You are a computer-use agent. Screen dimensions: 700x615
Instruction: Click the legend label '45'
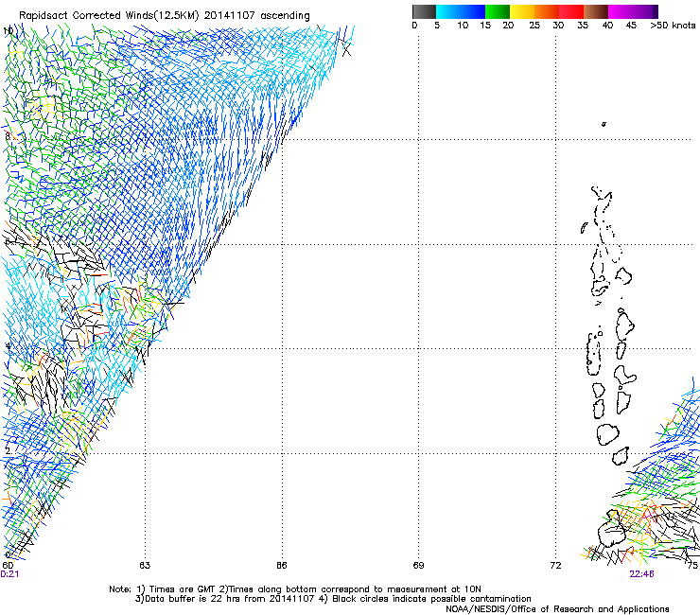point(631,26)
